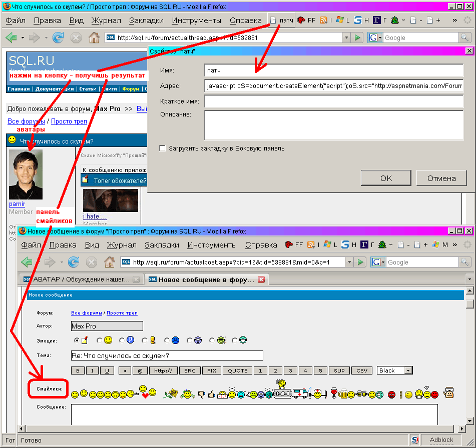Select the yellow smiley emotion radio button
476x448 pixels.
tap(99, 340)
